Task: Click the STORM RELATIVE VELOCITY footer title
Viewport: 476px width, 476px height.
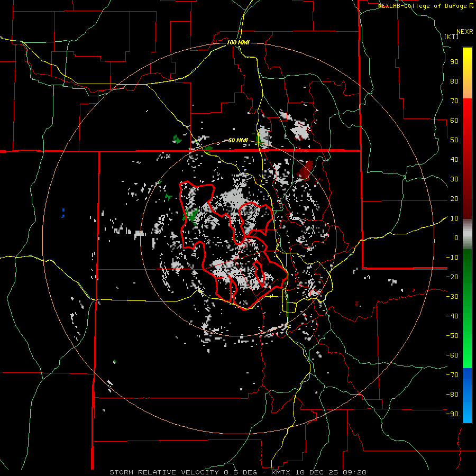Action: point(164,472)
